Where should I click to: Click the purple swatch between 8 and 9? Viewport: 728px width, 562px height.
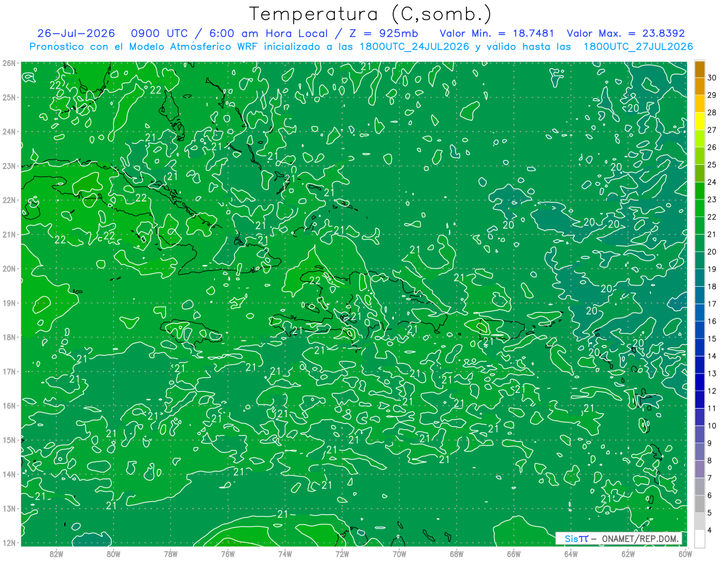coord(699,452)
